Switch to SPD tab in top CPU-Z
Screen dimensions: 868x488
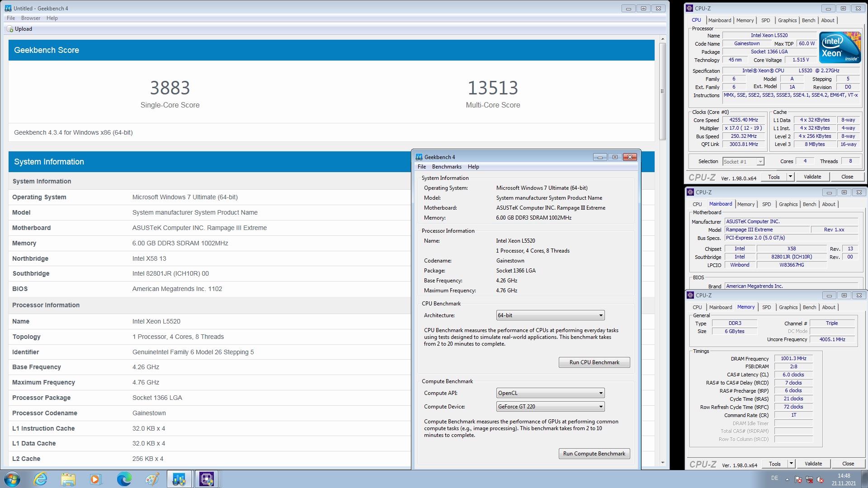[x=766, y=20]
